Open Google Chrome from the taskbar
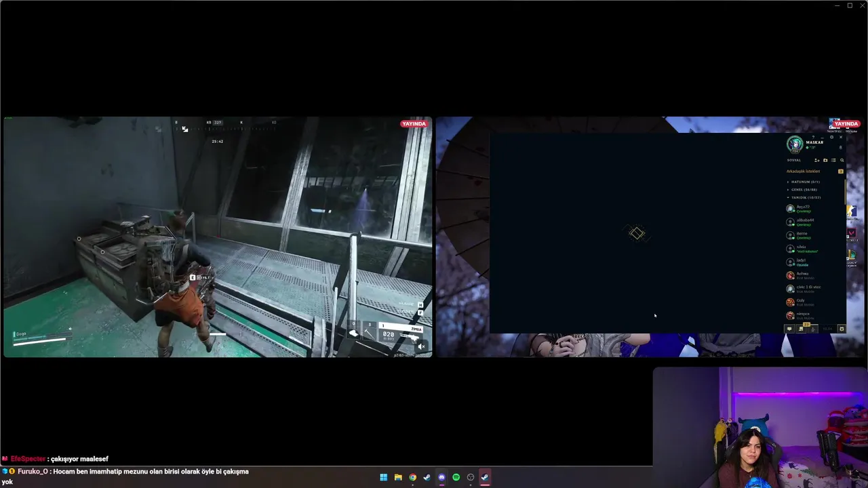Screen dimensions: 868x488 [412, 477]
